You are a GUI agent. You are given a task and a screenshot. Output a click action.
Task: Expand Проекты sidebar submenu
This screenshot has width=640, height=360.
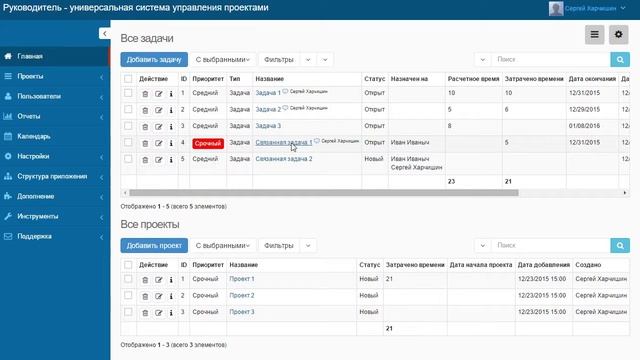pos(55,76)
